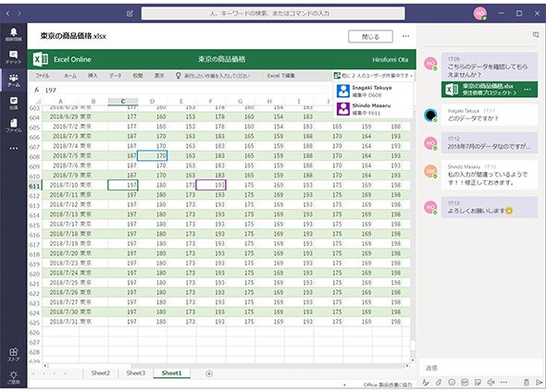The image size is (546, 392).
Task: Select Shindo Masaru in co-author list
Action: coord(373,109)
